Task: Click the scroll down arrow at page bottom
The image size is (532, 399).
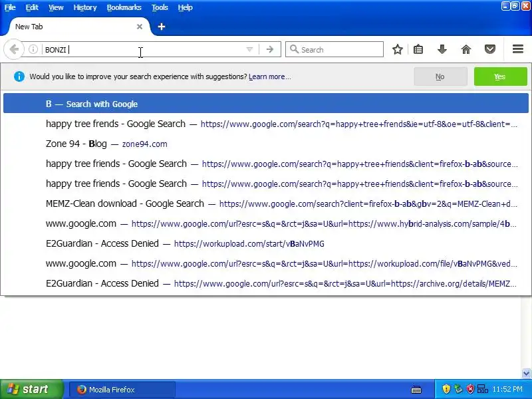Action: click(526, 373)
